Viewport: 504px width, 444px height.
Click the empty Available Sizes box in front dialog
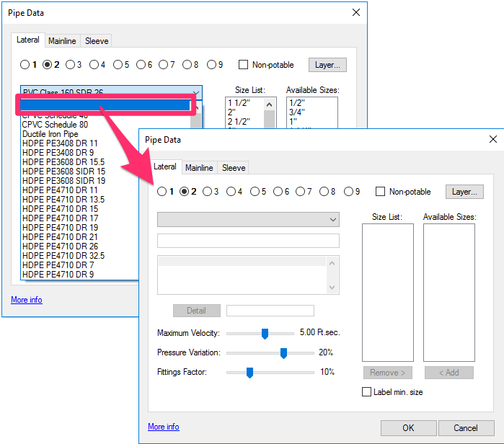[x=449, y=293]
